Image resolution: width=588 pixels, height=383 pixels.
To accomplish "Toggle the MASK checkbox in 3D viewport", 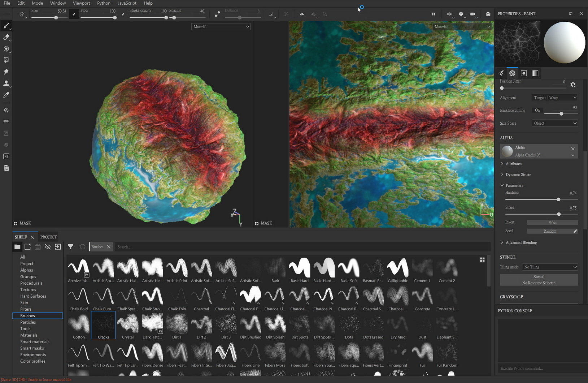I will (16, 223).
